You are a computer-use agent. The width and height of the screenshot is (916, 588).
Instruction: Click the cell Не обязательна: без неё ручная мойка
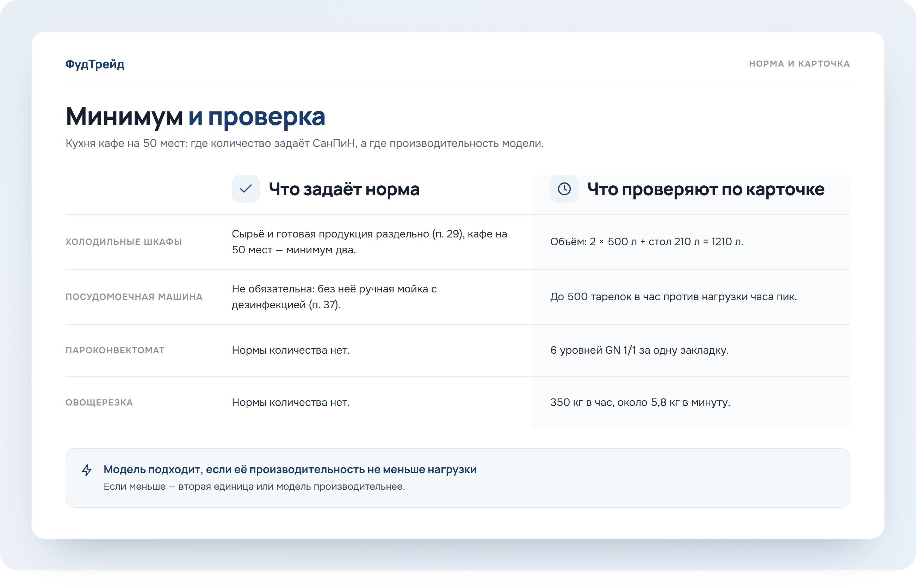pos(334,297)
